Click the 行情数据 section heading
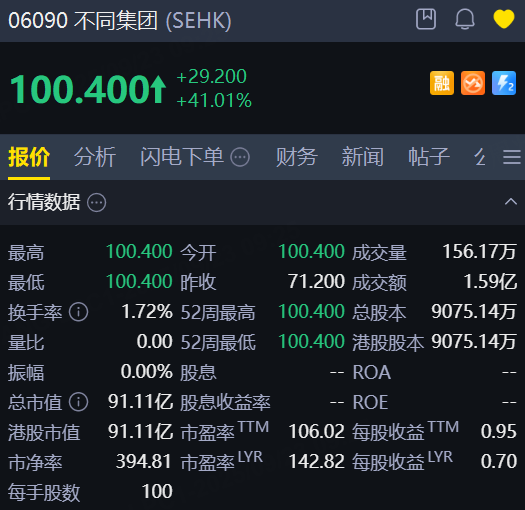The width and height of the screenshot is (525, 510). coord(44,202)
